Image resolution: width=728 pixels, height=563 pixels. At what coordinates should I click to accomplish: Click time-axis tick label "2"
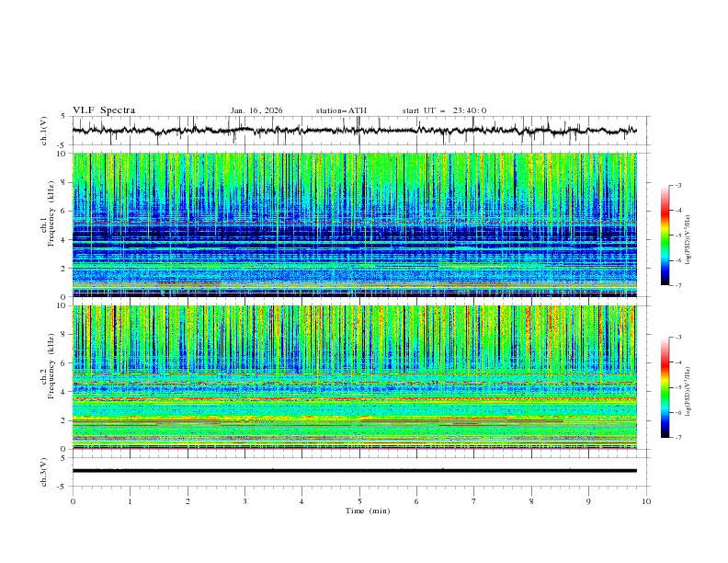pyautogui.click(x=188, y=501)
